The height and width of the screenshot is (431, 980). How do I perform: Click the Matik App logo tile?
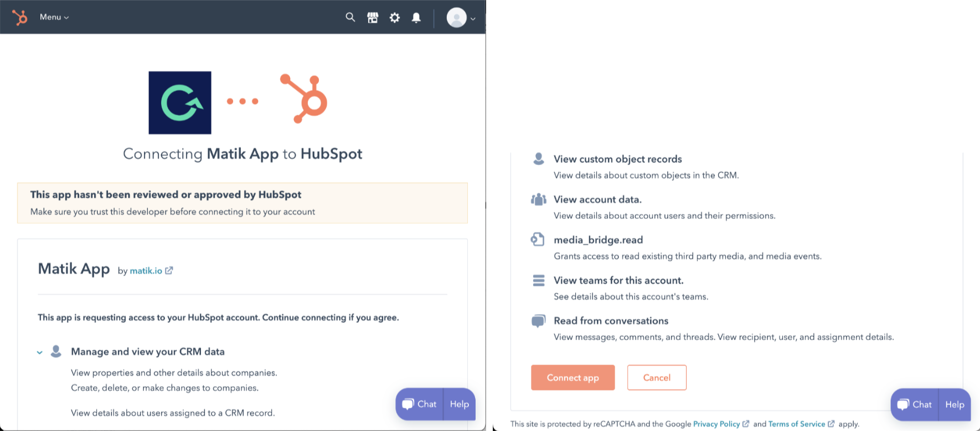180,102
